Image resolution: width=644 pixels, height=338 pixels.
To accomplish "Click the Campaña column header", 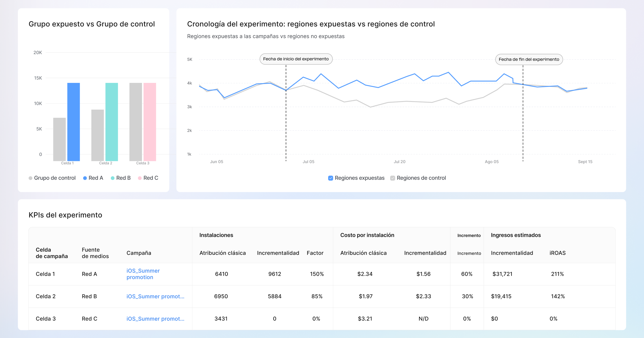I will click(139, 253).
